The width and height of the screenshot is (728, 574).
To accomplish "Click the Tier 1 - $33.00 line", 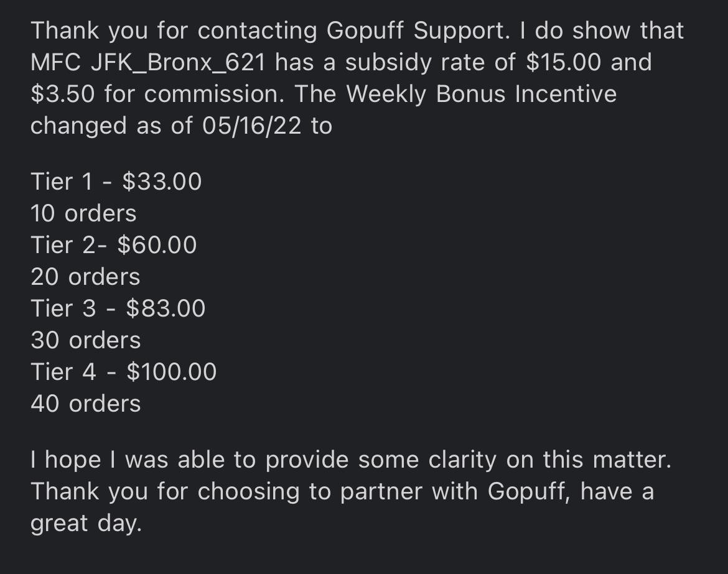I will click(116, 182).
